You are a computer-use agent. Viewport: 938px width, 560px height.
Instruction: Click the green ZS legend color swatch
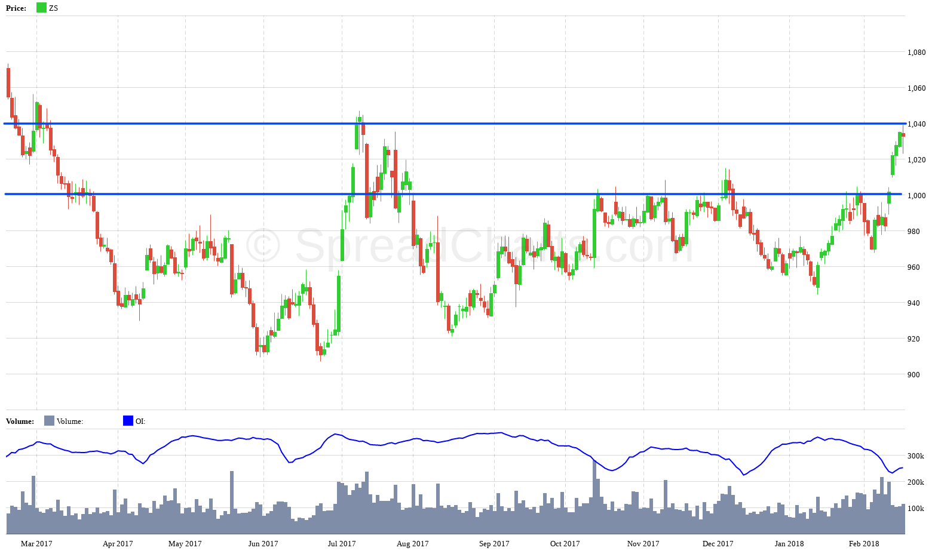pyautogui.click(x=41, y=8)
